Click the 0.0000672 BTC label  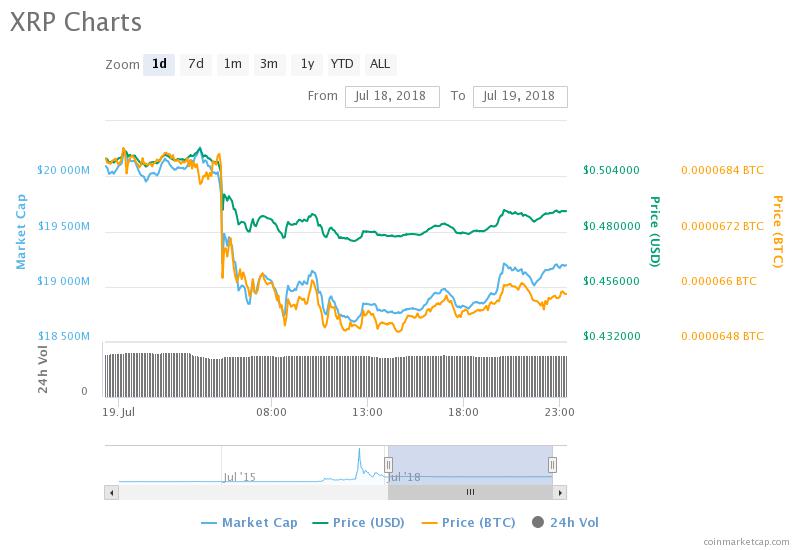[x=722, y=226]
